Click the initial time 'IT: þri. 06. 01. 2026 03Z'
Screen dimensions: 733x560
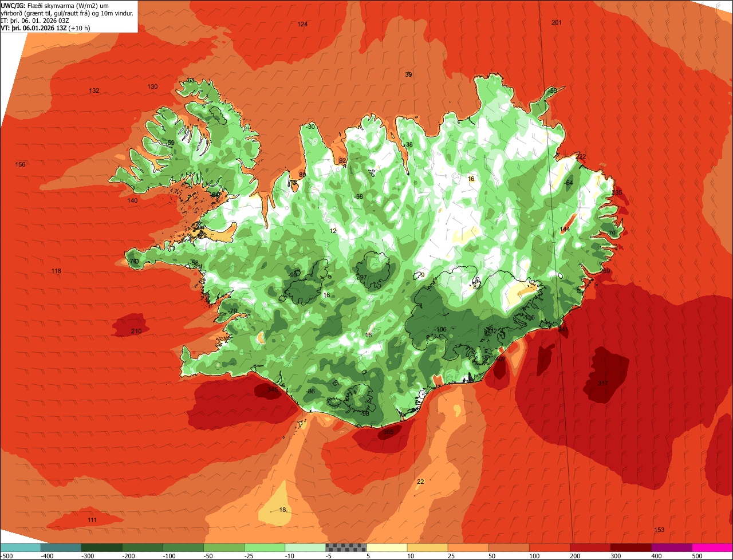[x=36, y=21]
